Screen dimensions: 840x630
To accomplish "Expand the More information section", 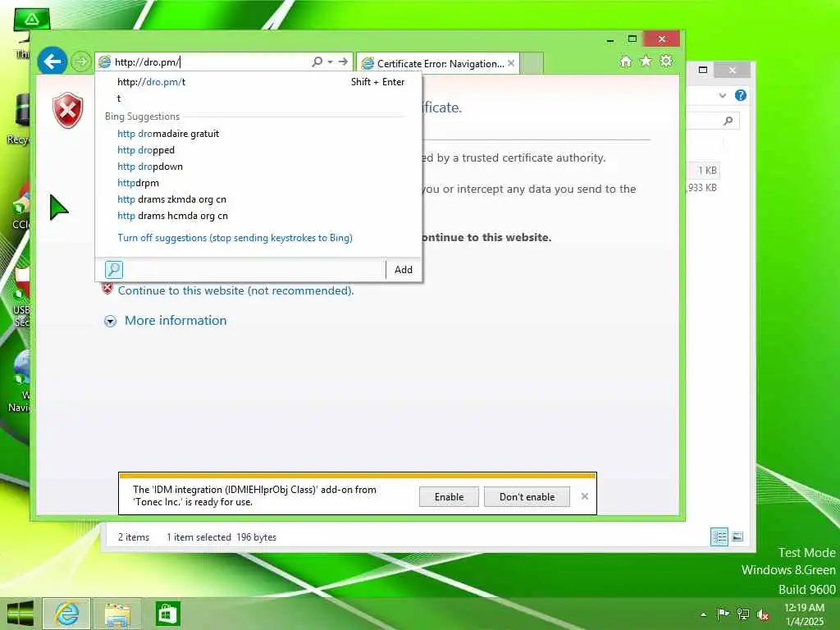I will tap(111, 321).
